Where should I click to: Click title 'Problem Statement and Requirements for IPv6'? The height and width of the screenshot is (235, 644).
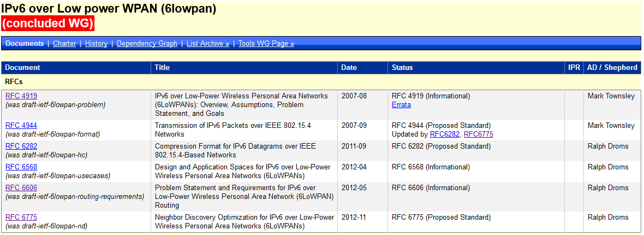(224, 187)
